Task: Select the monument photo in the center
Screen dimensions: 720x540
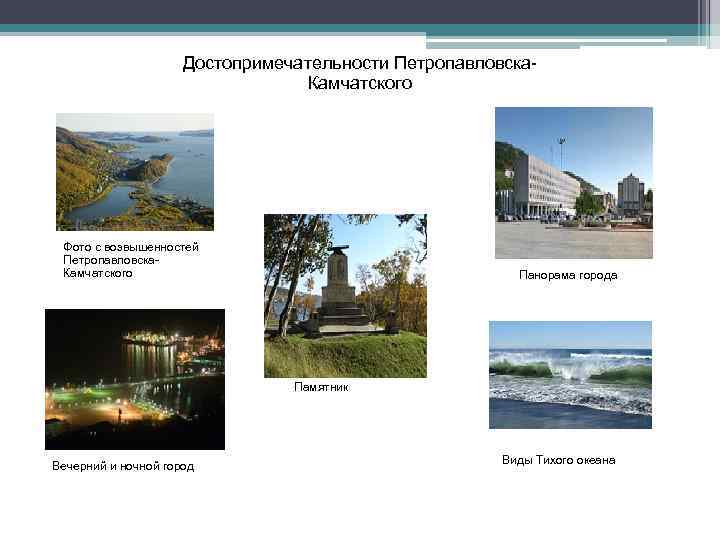Action: click(x=345, y=296)
